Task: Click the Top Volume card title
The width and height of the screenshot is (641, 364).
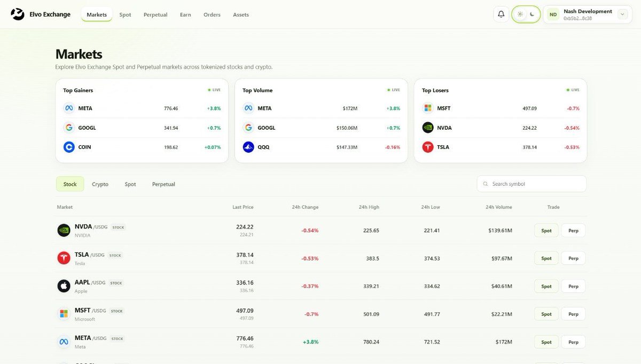Action: (x=257, y=90)
